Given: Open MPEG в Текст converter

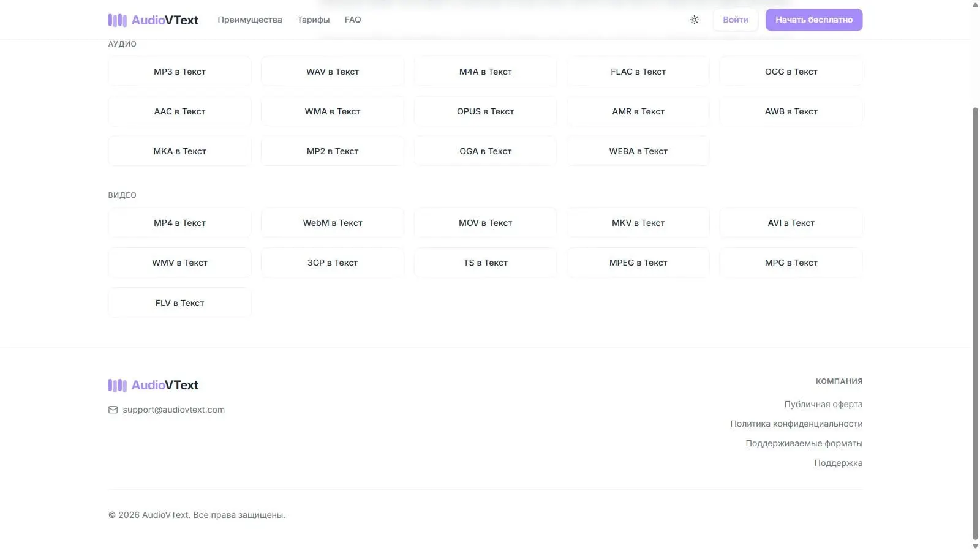Looking at the screenshot, I should 638,263.
